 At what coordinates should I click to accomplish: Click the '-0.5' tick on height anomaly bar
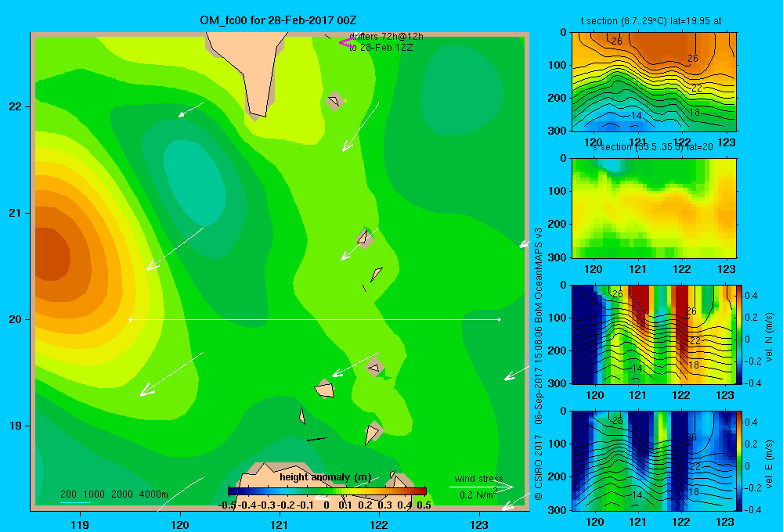(x=227, y=505)
